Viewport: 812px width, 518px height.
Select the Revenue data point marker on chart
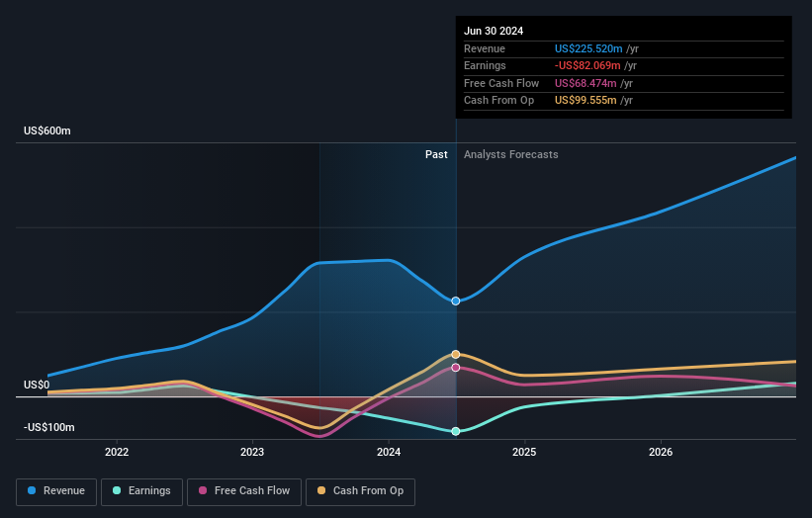456,302
